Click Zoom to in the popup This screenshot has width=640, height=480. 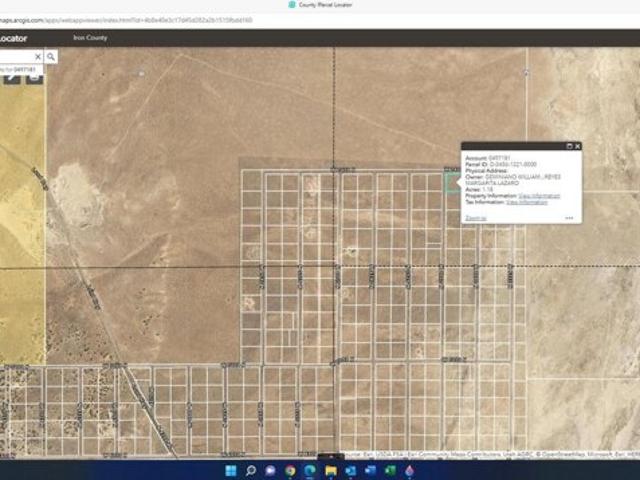tap(476, 217)
